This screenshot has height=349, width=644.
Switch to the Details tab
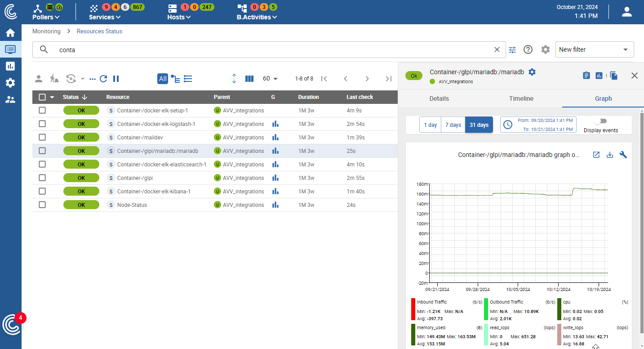(x=439, y=98)
